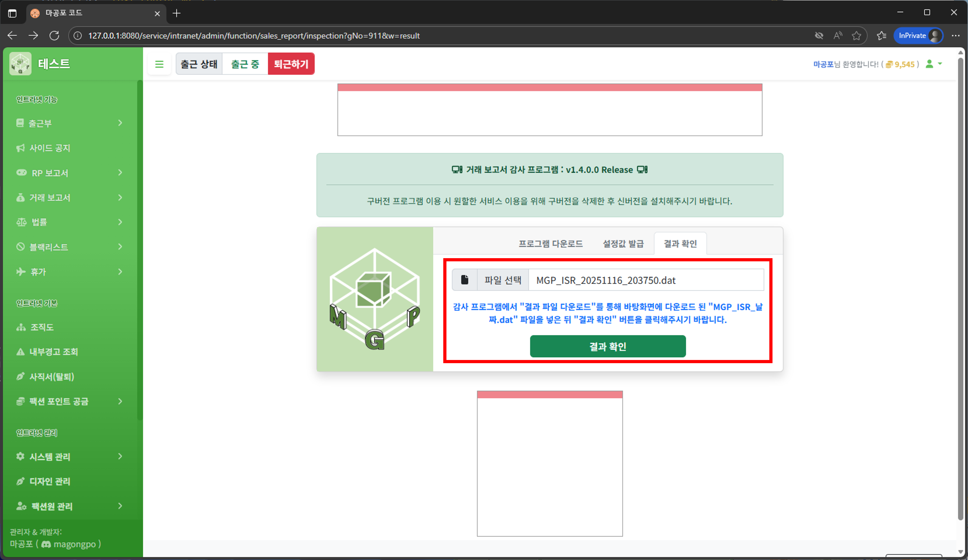Open the account dropdown arrow top right

(940, 64)
